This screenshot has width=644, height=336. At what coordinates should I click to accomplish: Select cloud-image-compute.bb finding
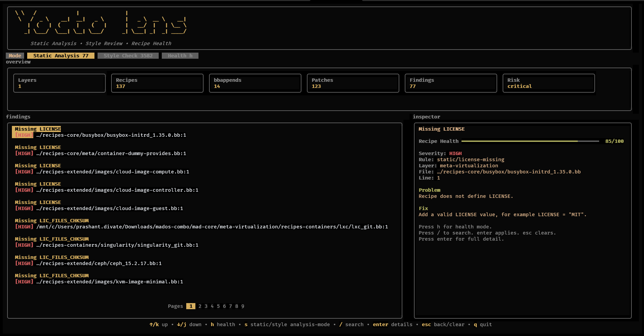click(102, 169)
